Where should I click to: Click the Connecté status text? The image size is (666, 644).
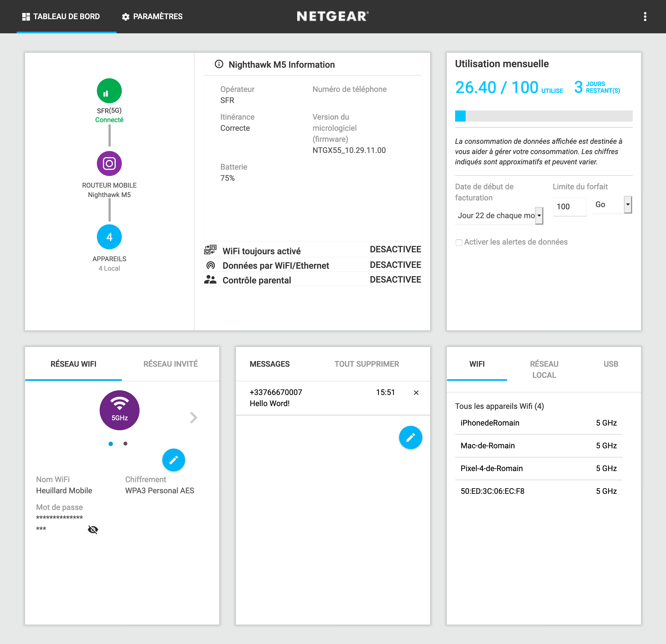109,120
